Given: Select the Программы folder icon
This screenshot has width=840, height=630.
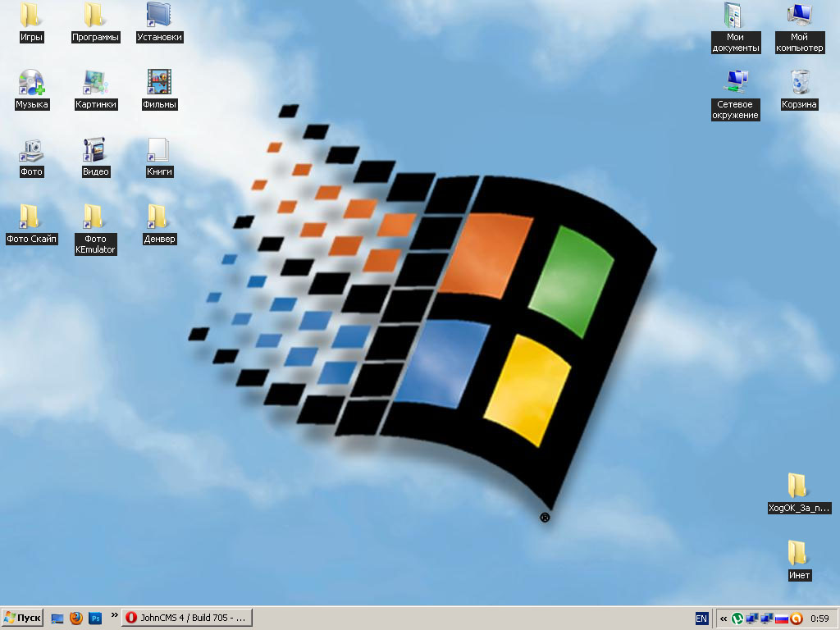Looking at the screenshot, I should 95,22.
